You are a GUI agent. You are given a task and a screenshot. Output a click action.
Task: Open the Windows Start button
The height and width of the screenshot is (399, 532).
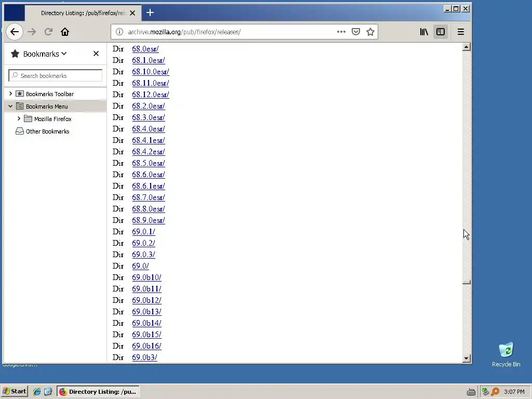14,391
